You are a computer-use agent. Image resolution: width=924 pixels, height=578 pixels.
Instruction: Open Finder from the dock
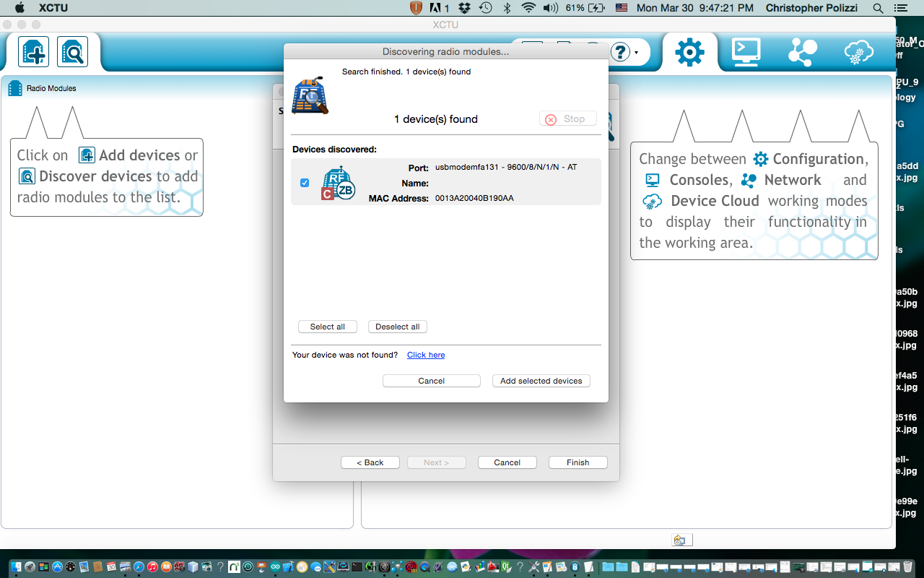coord(17,568)
